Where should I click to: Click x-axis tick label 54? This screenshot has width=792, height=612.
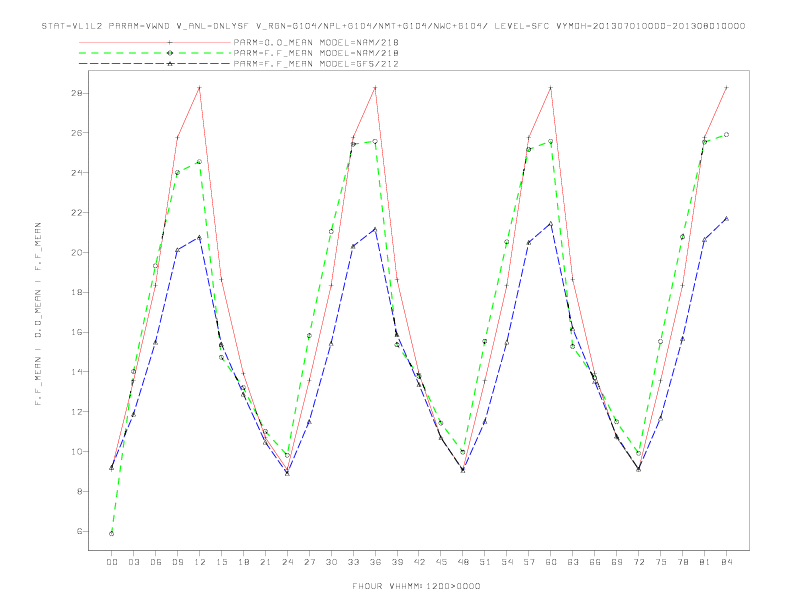click(507, 562)
